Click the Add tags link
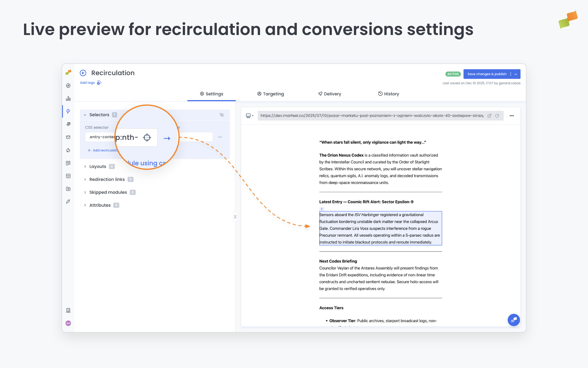The image size is (588, 368). (87, 83)
